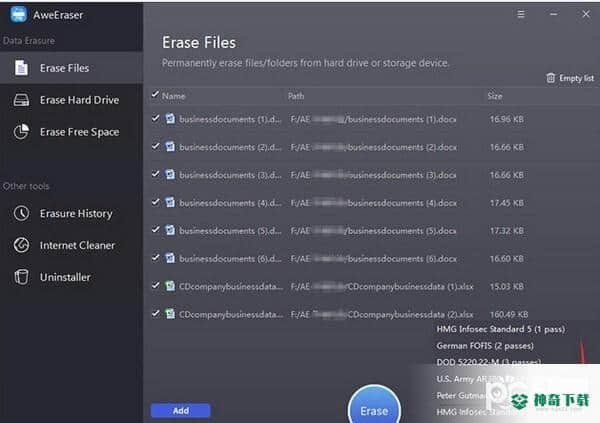Viewport: 600px width, 423px height.
Task: Click the Erase Hard Drive disk icon
Action: [21, 100]
